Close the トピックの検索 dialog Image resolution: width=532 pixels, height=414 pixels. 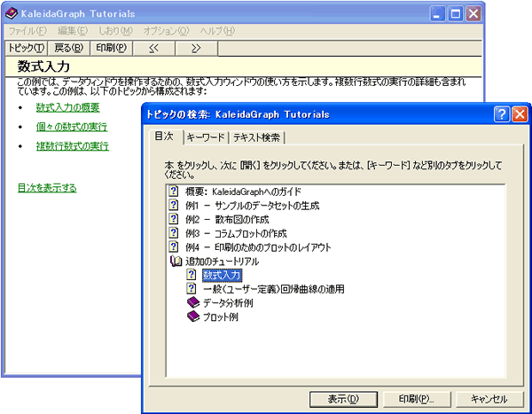click(x=520, y=114)
